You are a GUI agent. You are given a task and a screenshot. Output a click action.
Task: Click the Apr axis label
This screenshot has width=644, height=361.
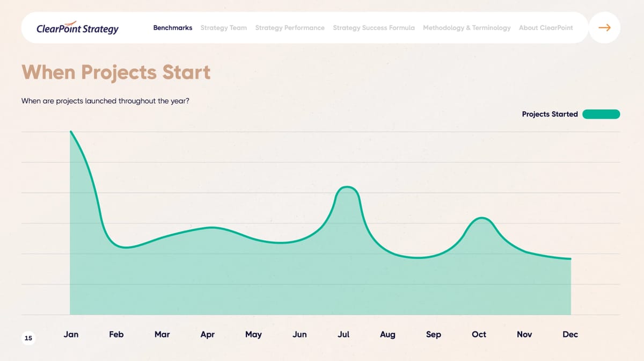click(x=207, y=334)
